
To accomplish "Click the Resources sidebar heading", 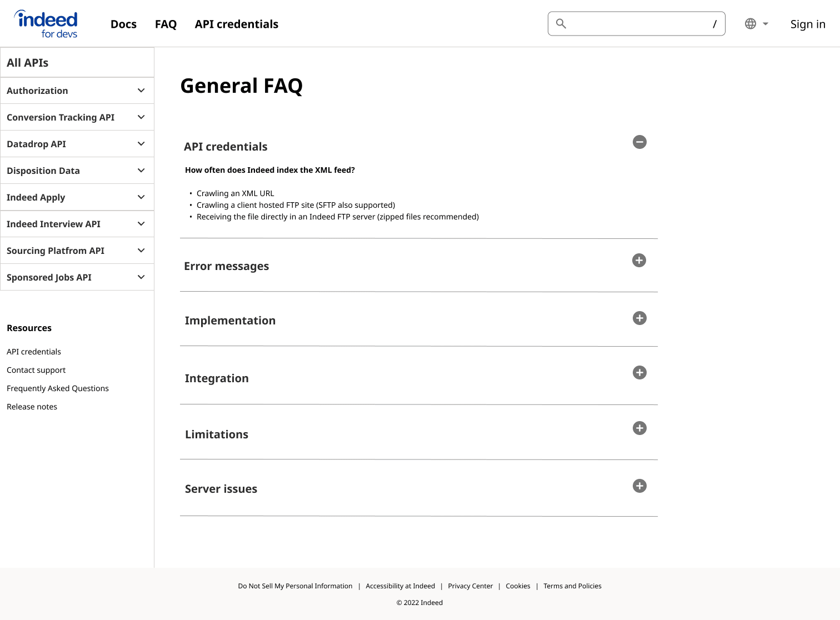I will pyautogui.click(x=29, y=328).
